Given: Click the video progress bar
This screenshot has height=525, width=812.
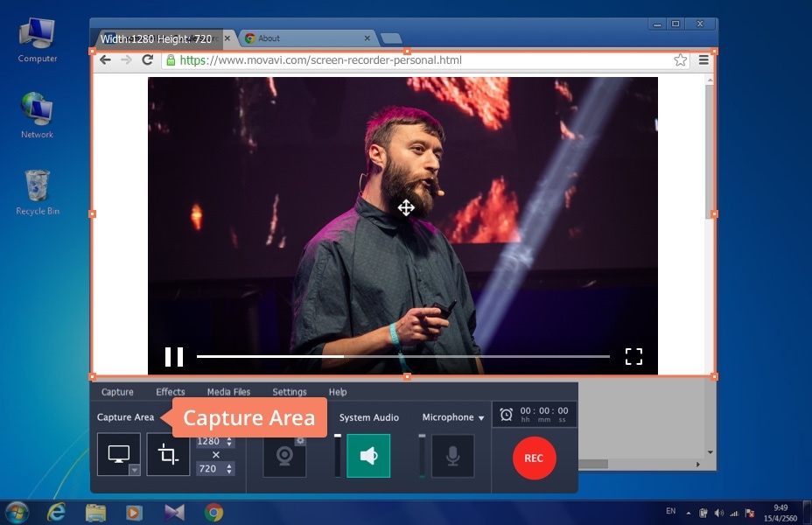Looking at the screenshot, I should coord(402,356).
